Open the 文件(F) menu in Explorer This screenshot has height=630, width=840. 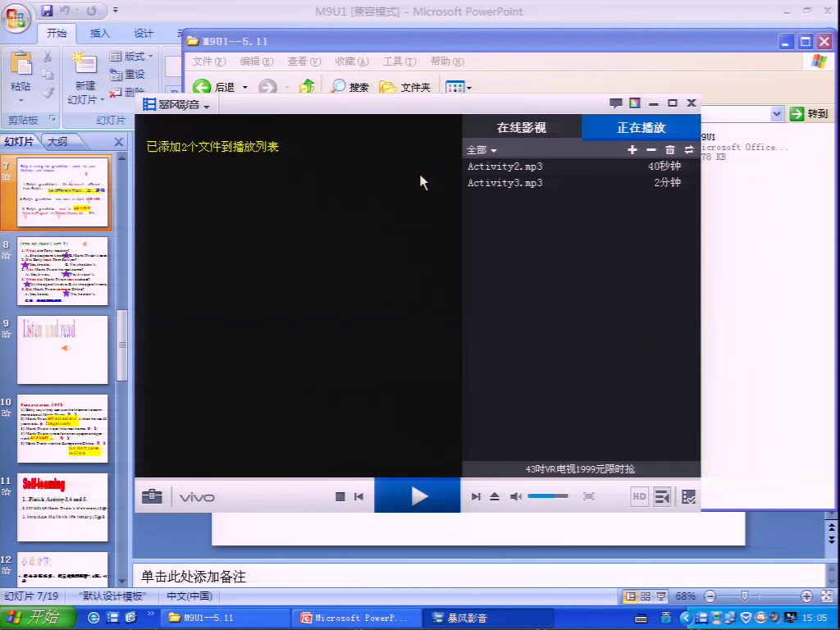point(209,62)
